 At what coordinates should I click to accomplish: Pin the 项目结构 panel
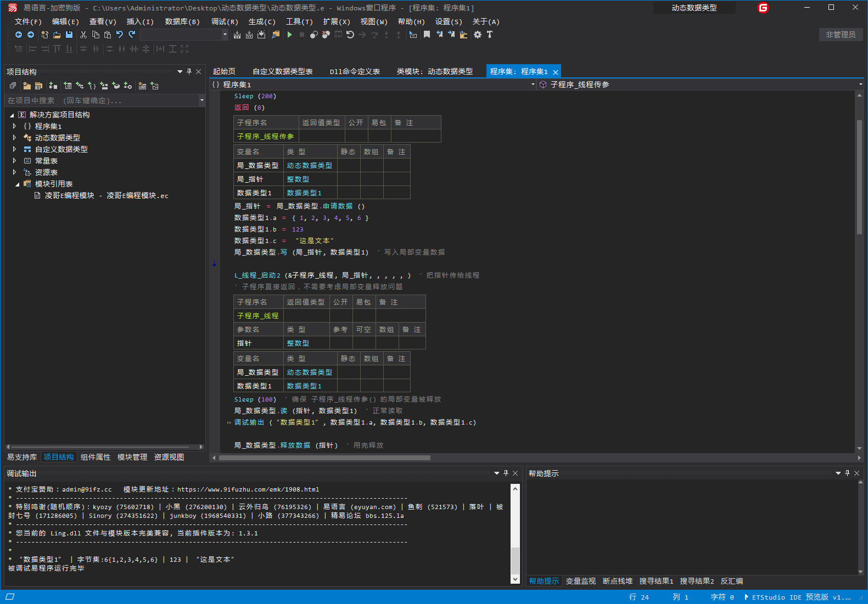189,71
